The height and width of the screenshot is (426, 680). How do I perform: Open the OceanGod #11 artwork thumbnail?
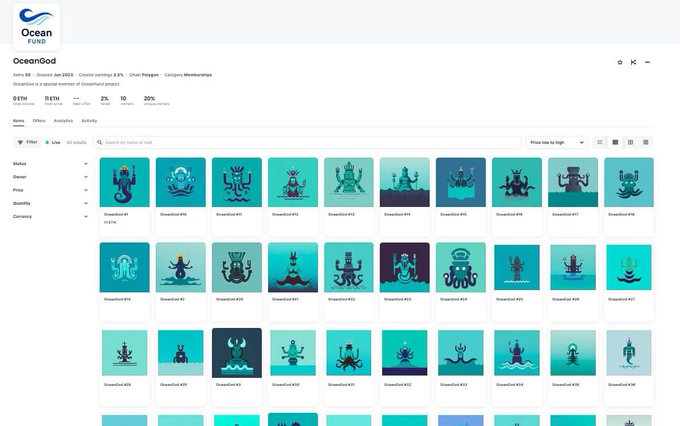click(x=237, y=182)
